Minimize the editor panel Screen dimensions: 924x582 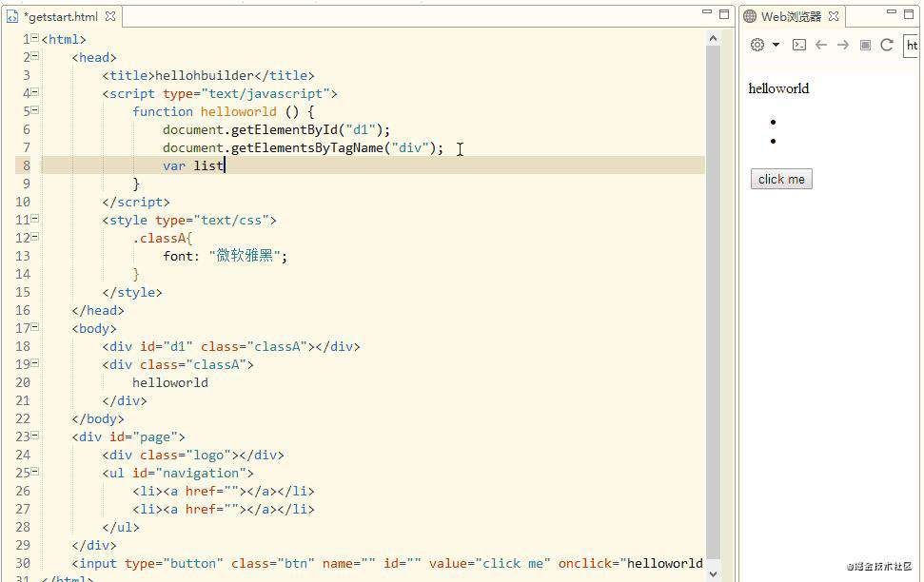coord(707,11)
